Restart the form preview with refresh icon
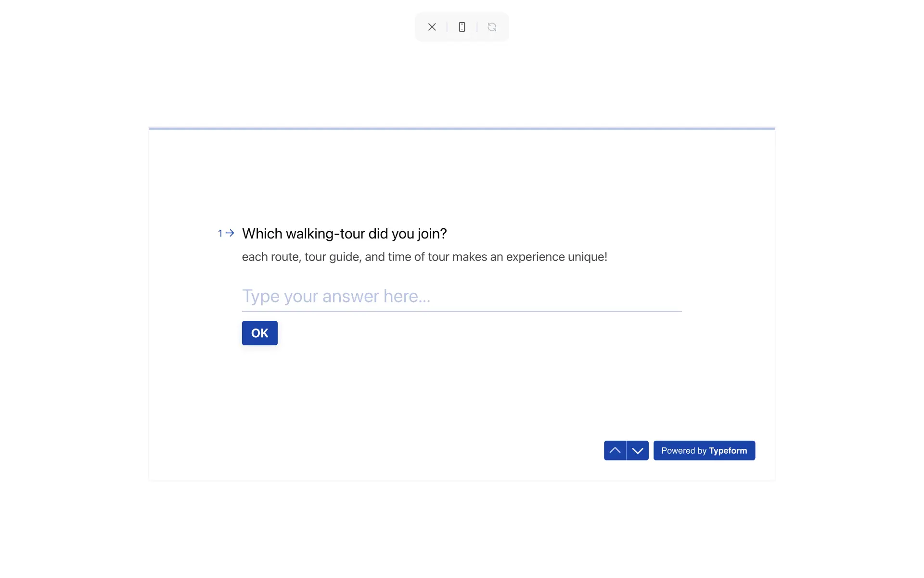The image size is (924, 578). pyautogui.click(x=491, y=27)
